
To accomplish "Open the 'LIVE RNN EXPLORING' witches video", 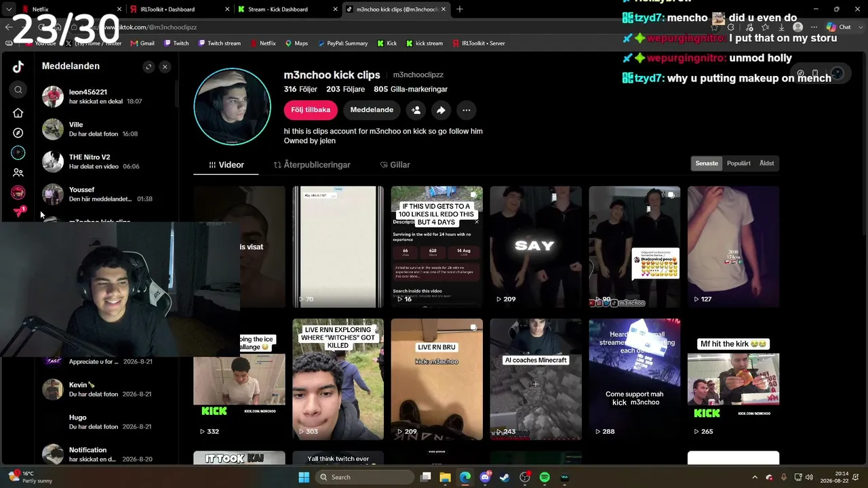I will pyautogui.click(x=338, y=380).
